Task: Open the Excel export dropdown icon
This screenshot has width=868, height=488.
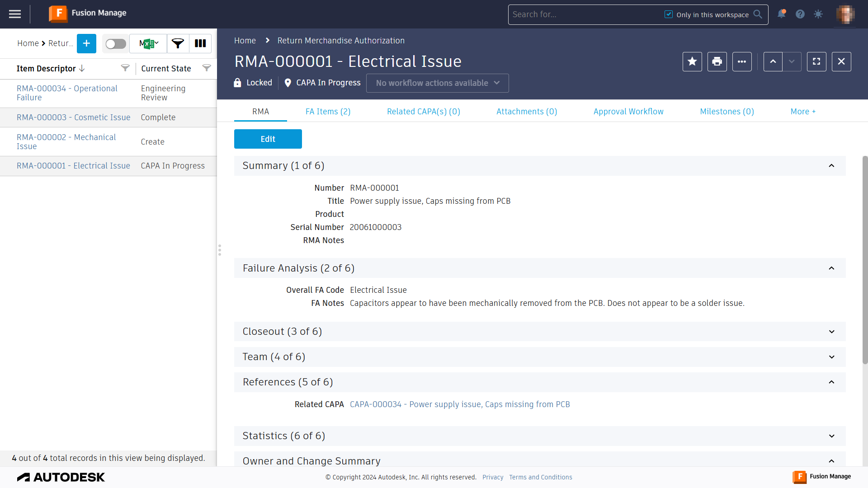Action: point(148,43)
